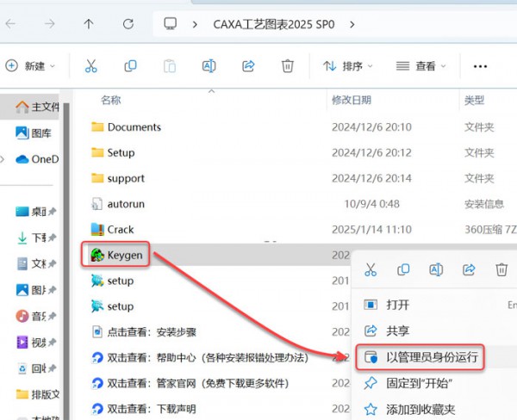The width and height of the screenshot is (517, 420).
Task: Choose 添加到收藏夹 in context menu
Action: point(434,410)
